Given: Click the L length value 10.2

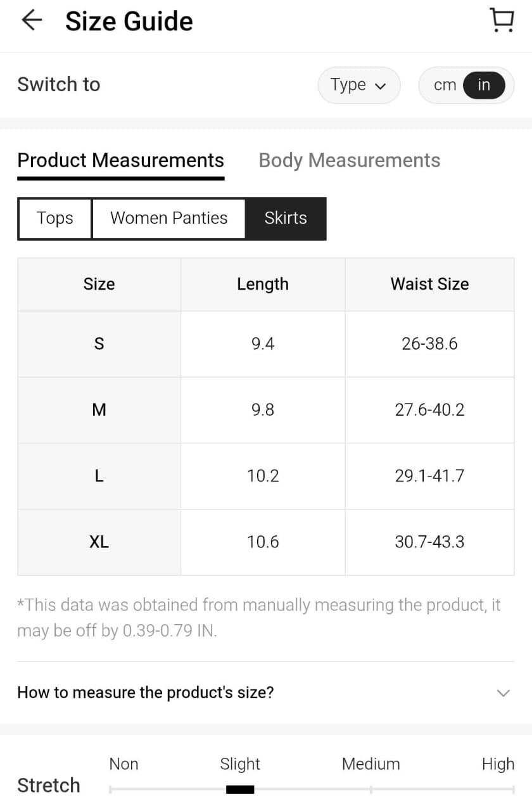Looking at the screenshot, I should click(x=263, y=476).
